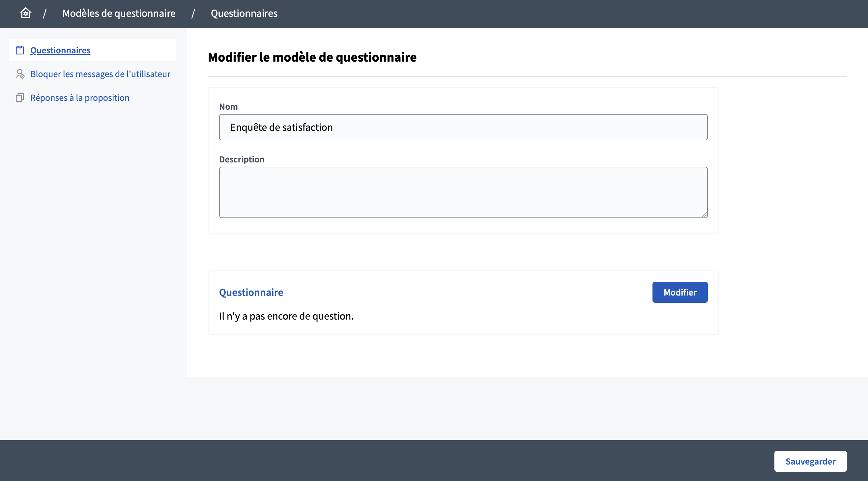Focus the Description text area
The width and height of the screenshot is (868, 481).
pyautogui.click(x=463, y=192)
